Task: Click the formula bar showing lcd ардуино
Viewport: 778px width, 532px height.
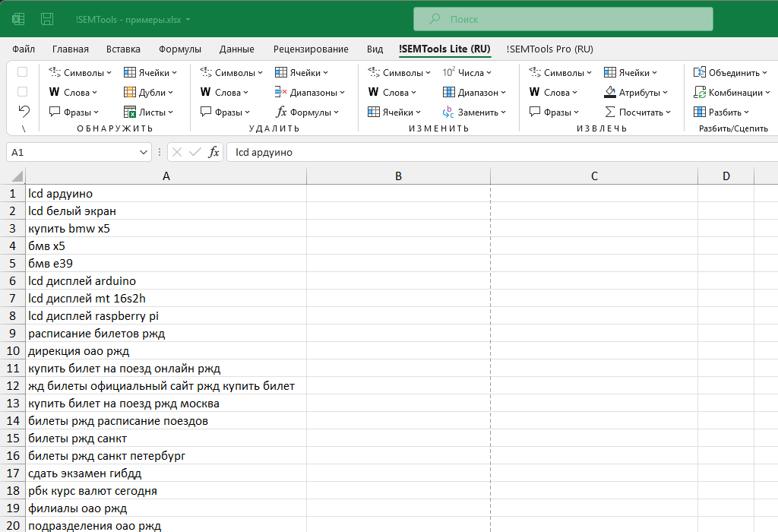Action: click(502, 152)
